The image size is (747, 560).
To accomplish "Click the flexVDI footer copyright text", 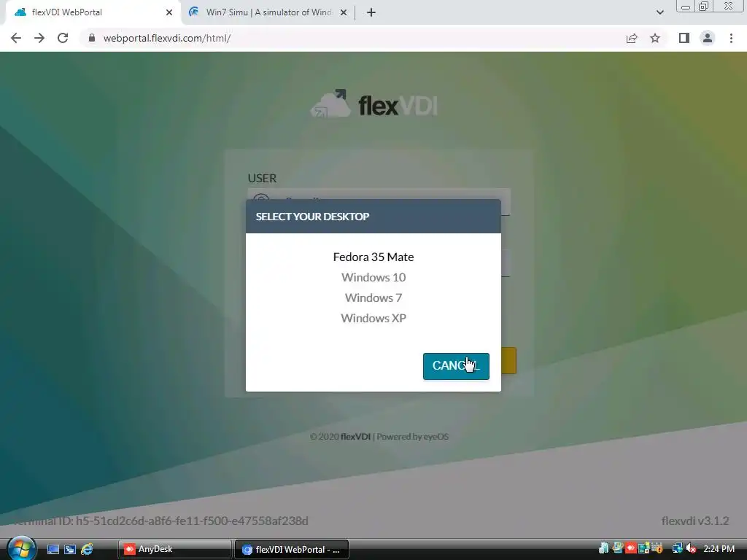I will coord(379,437).
